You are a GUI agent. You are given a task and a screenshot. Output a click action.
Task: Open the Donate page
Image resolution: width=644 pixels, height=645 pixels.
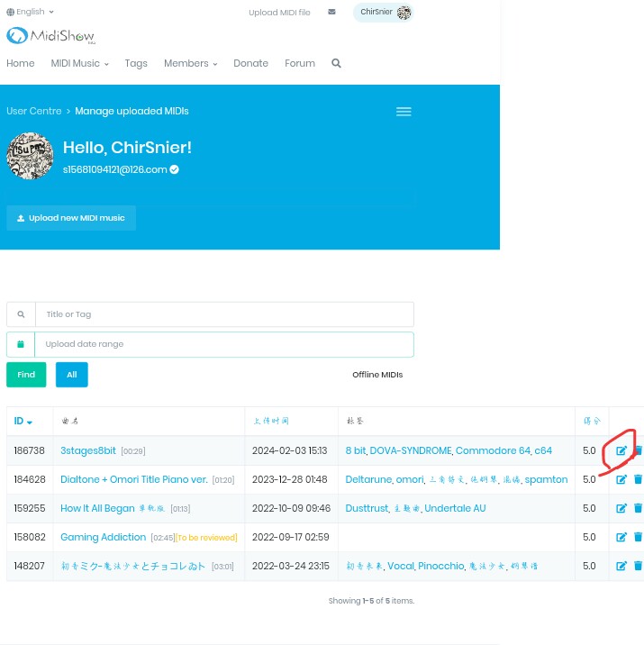(x=250, y=63)
